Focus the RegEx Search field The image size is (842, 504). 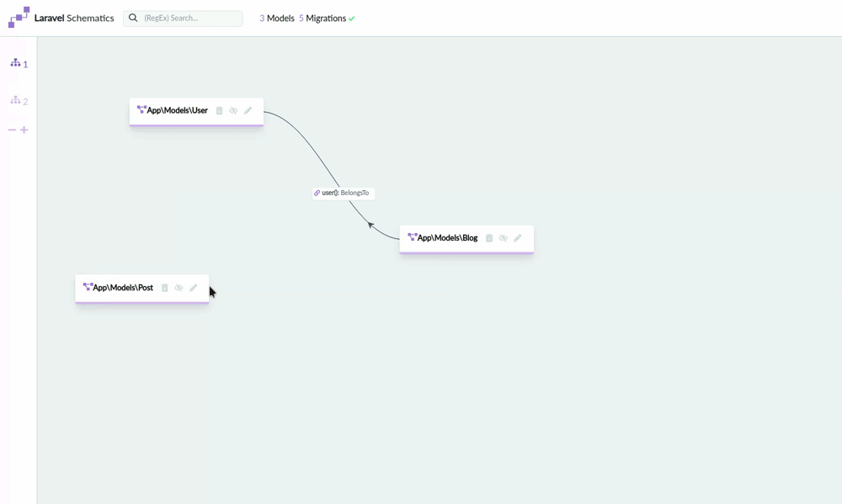183,19
